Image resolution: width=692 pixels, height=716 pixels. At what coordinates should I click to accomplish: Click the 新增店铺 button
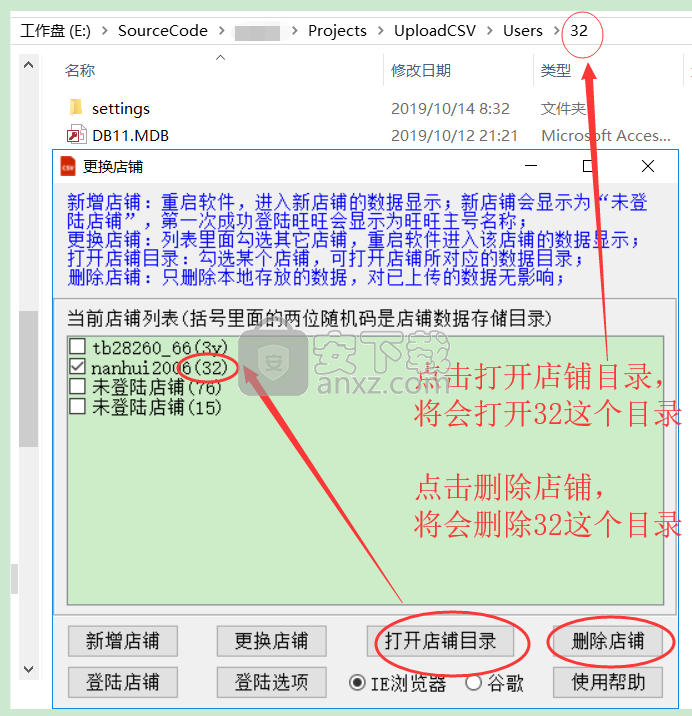[x=122, y=641]
